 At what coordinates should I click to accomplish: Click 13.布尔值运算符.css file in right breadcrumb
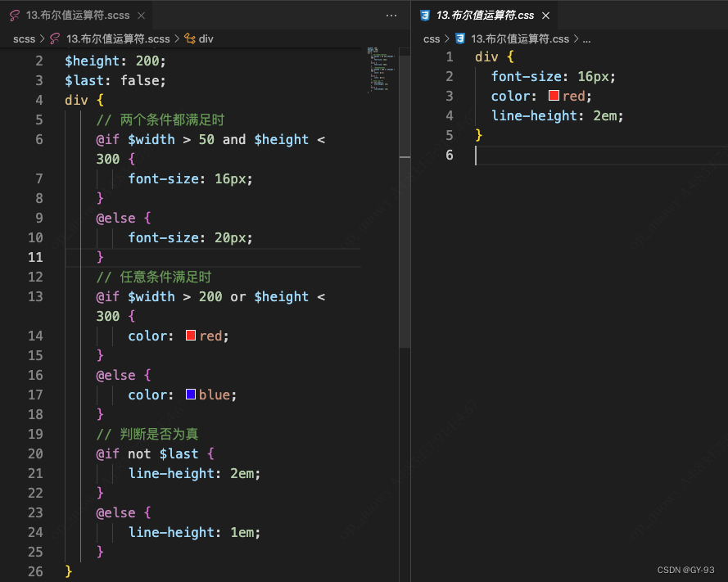click(519, 39)
